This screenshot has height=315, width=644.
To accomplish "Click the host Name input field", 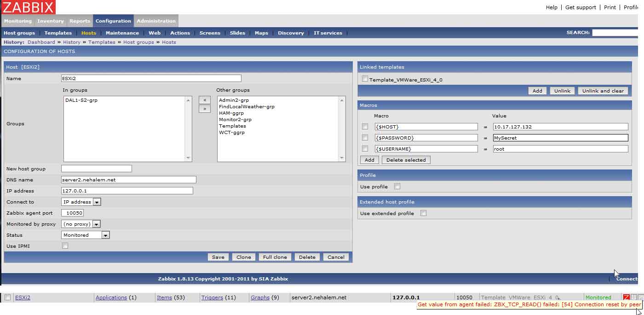I will click(x=151, y=78).
